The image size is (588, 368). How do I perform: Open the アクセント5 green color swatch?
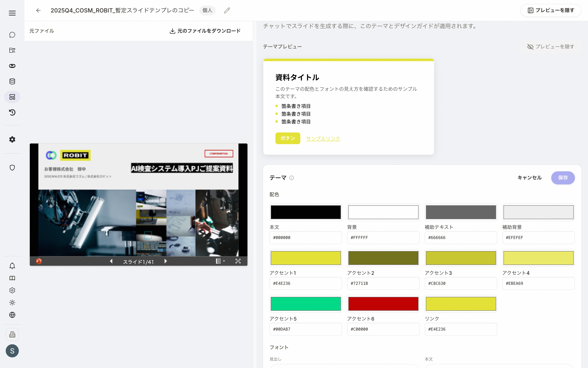click(306, 304)
